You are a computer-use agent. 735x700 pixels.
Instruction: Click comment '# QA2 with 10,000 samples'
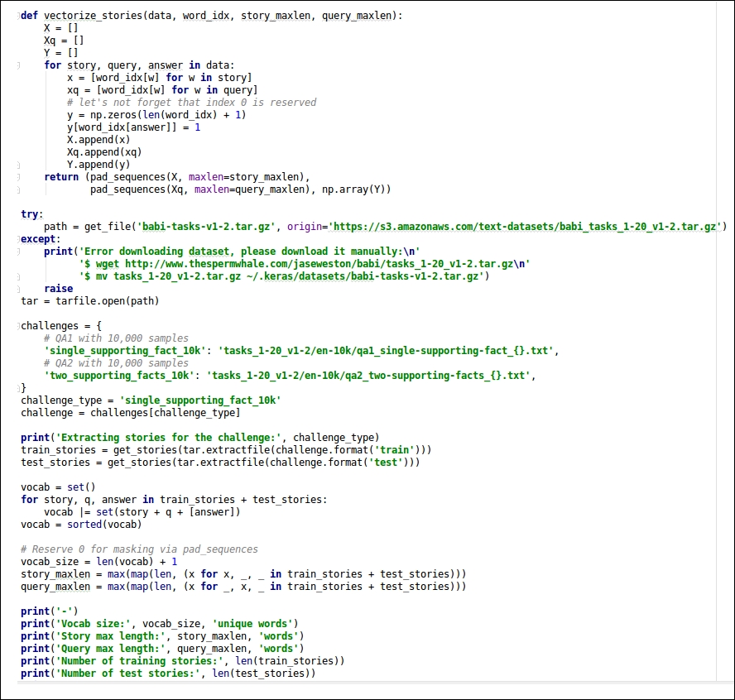[116, 363]
